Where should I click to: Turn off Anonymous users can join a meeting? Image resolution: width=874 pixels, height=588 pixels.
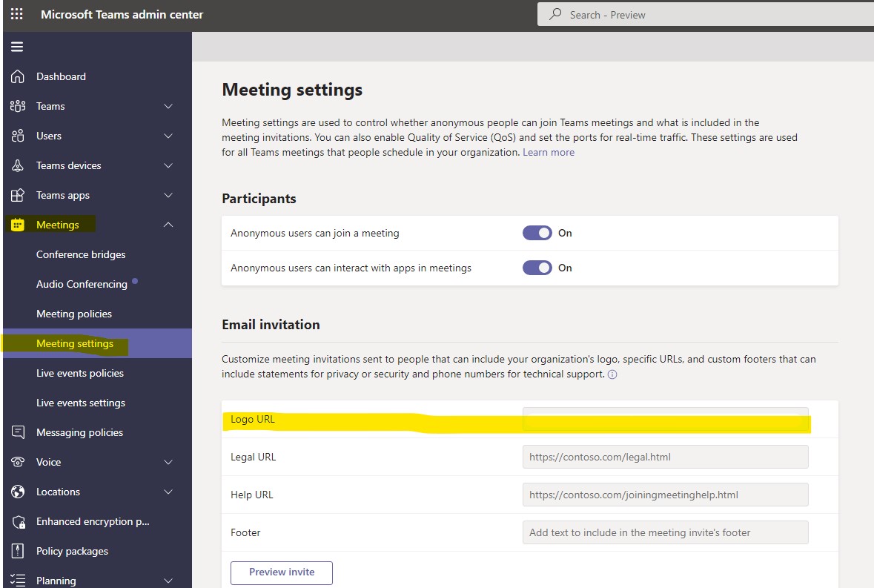click(x=537, y=233)
